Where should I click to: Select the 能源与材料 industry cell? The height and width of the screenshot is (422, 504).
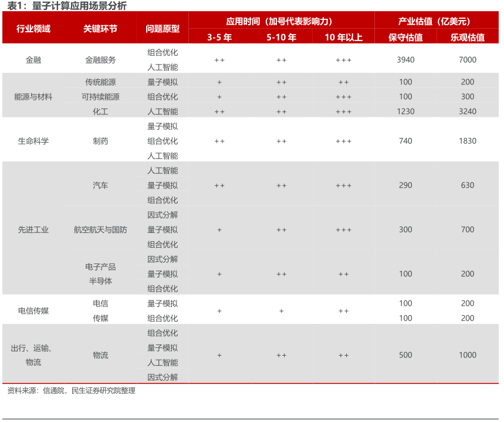click(33, 97)
